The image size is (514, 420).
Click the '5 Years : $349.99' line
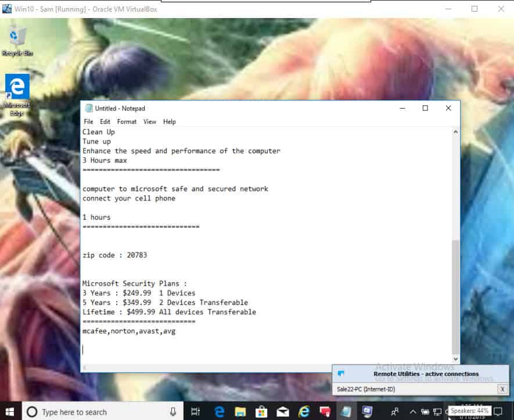[x=165, y=302]
